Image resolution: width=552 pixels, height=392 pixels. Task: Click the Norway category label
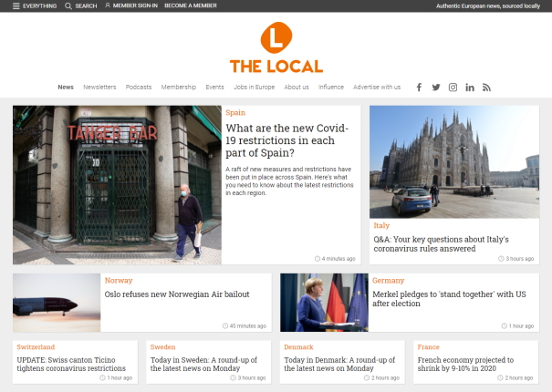pos(119,281)
